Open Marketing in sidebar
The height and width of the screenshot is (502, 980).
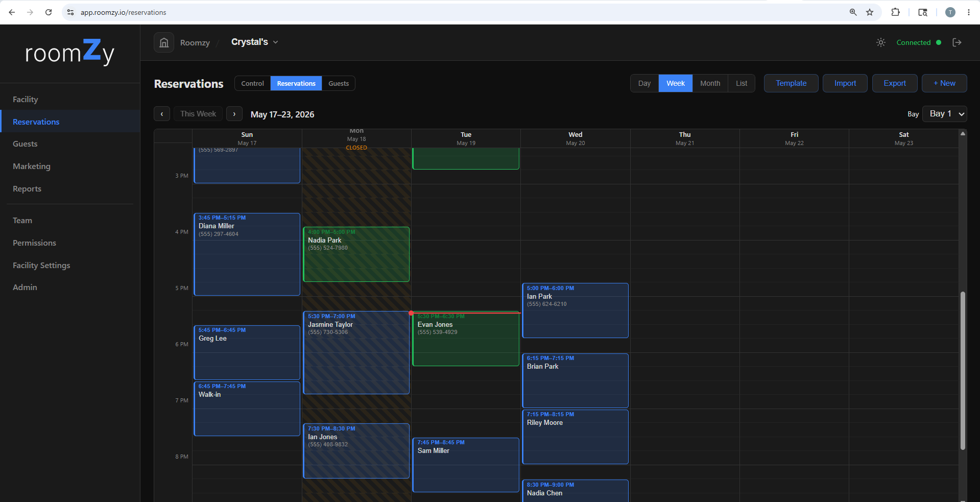pos(70,166)
